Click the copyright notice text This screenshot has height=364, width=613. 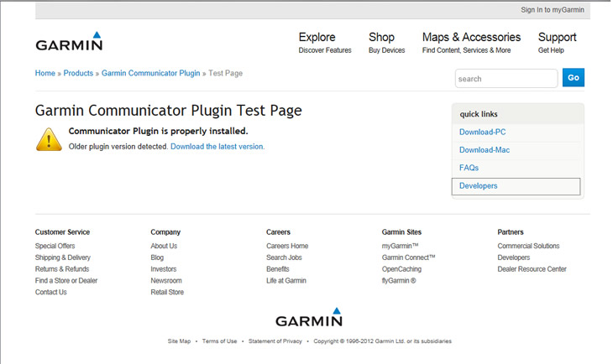tap(382, 341)
